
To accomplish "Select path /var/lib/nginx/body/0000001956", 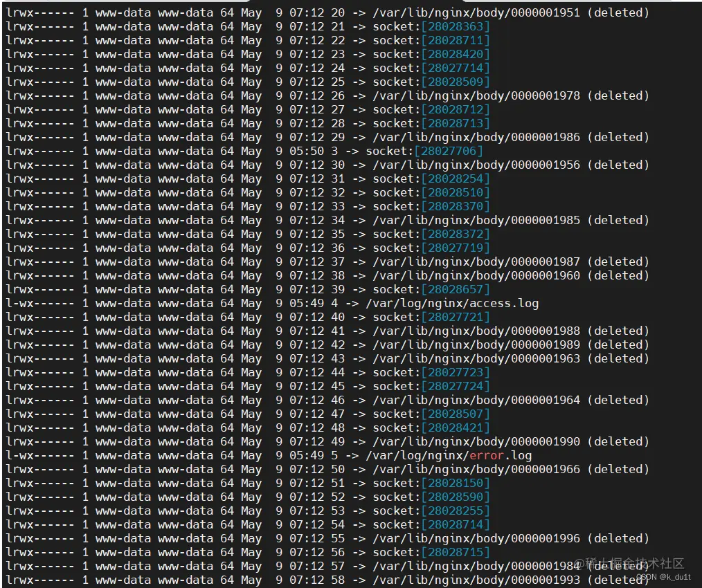I will [x=476, y=165].
